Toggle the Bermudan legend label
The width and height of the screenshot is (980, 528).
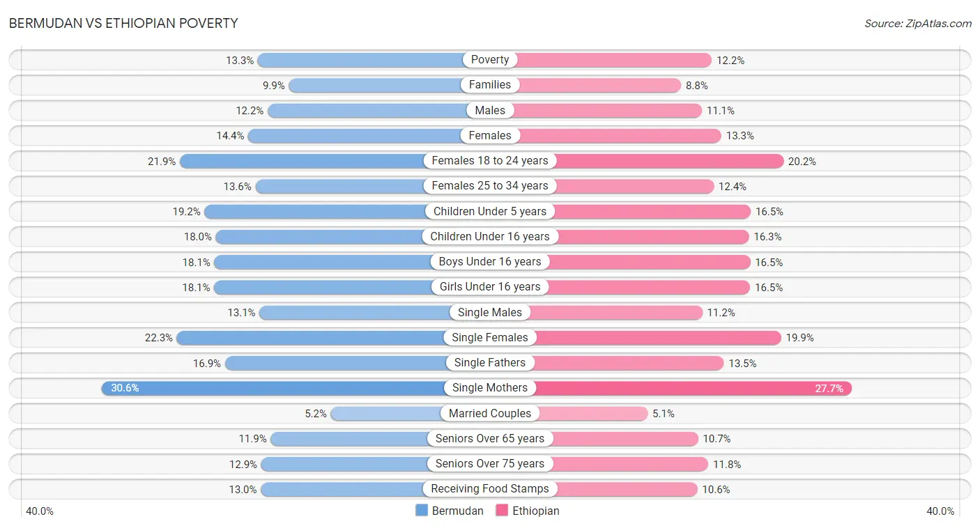click(x=457, y=511)
